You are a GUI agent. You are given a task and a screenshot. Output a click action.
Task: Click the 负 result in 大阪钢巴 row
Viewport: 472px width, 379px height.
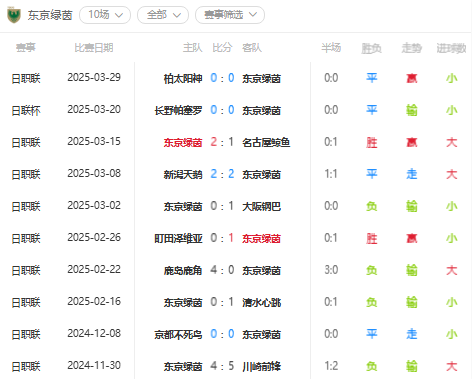point(371,206)
